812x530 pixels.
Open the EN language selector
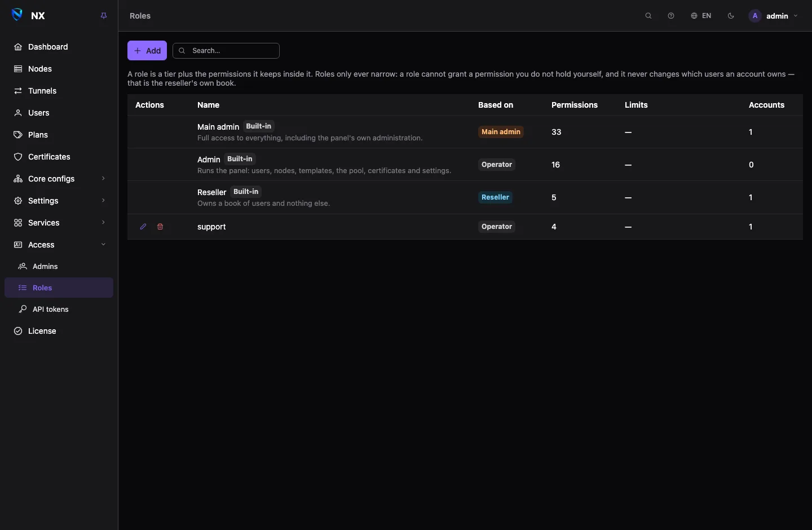pyautogui.click(x=701, y=16)
